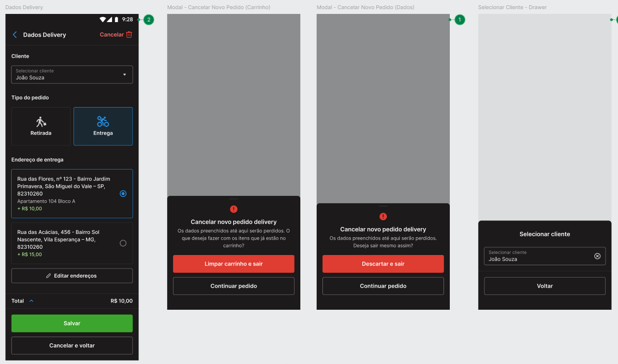Click the Cancelar text in the header
Image resolution: width=618 pixels, height=364 pixels.
pyautogui.click(x=111, y=35)
